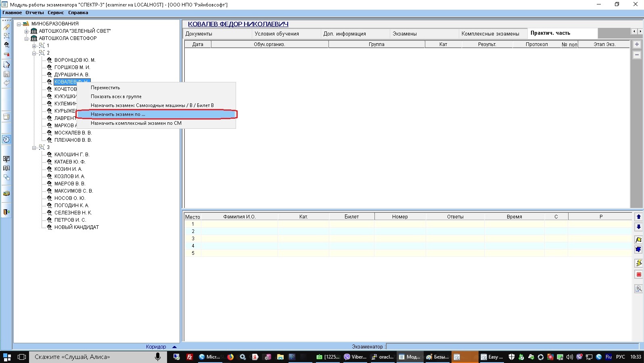Select МОСКАЛЕВ В. В. in tree
This screenshot has width=644, height=363.
[73, 133]
